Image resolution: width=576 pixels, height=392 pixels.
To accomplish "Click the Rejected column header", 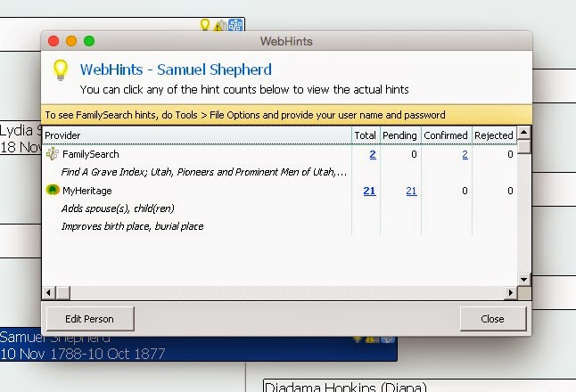I will 494,135.
